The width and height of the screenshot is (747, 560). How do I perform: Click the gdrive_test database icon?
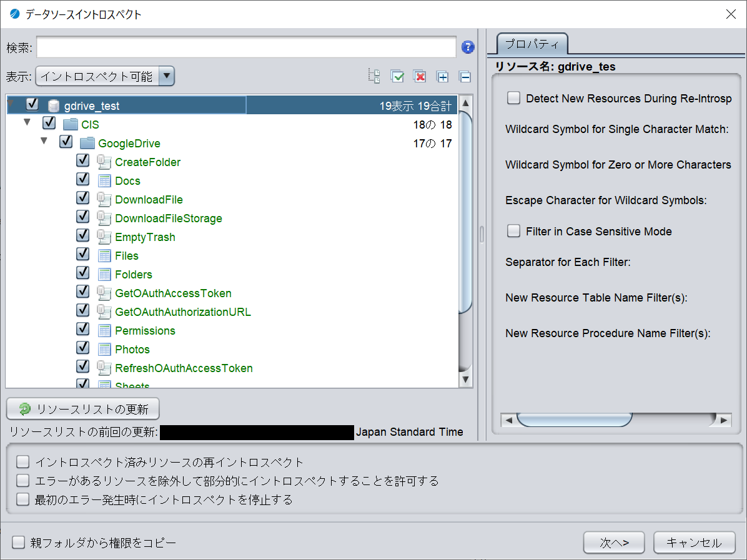point(54,106)
